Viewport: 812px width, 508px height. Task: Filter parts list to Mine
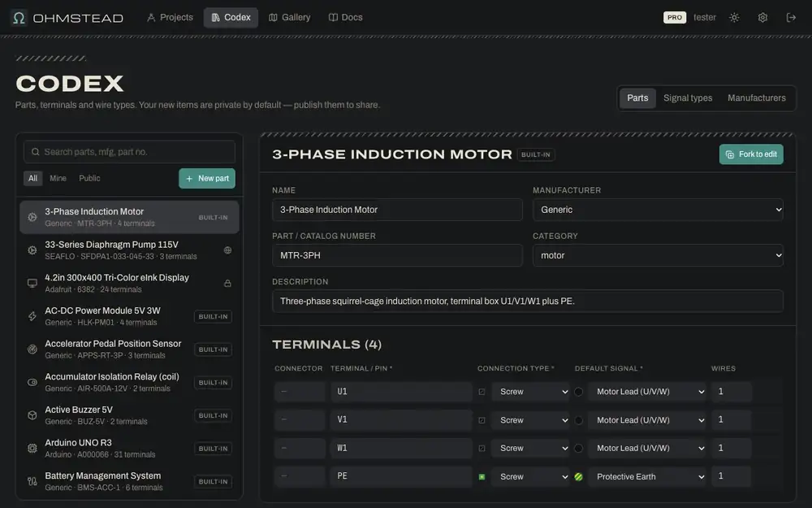click(58, 178)
